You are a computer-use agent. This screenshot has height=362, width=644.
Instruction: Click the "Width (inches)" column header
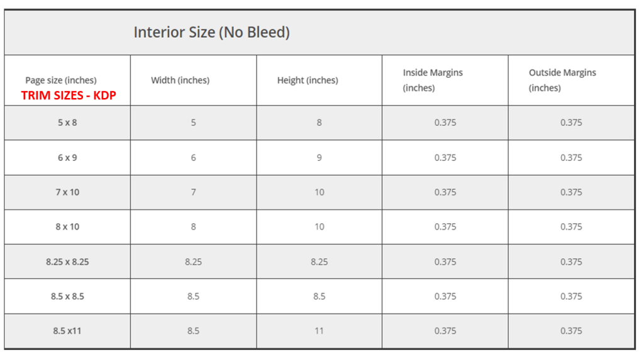click(x=180, y=80)
